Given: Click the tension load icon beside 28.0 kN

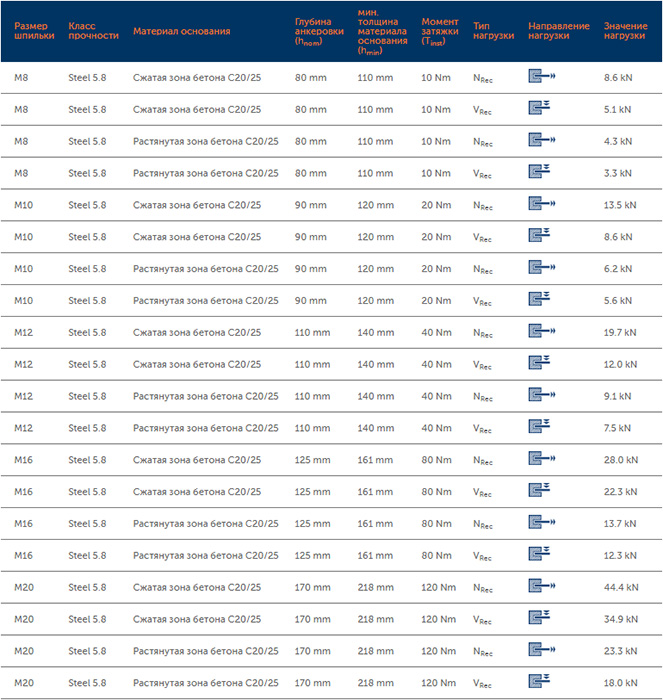Looking at the screenshot, I should [542, 460].
